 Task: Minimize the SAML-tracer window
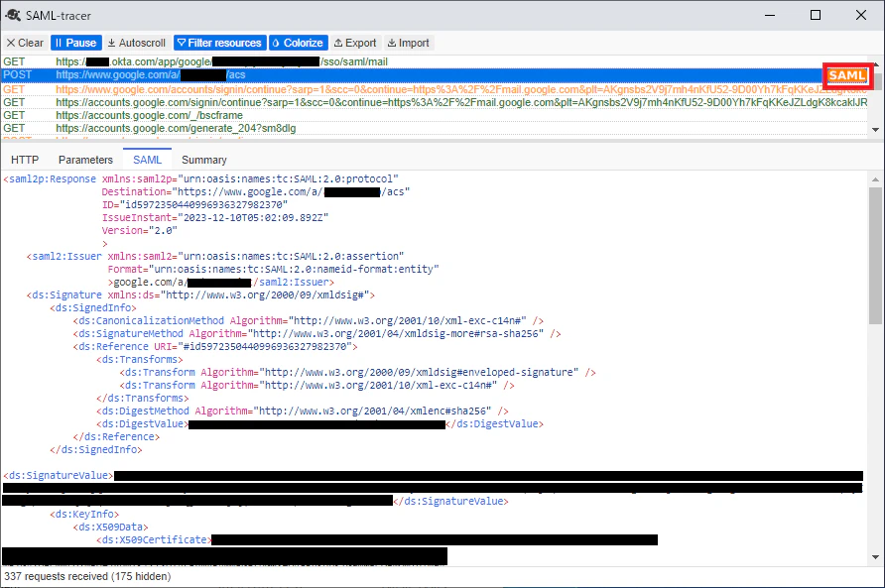[770, 15]
